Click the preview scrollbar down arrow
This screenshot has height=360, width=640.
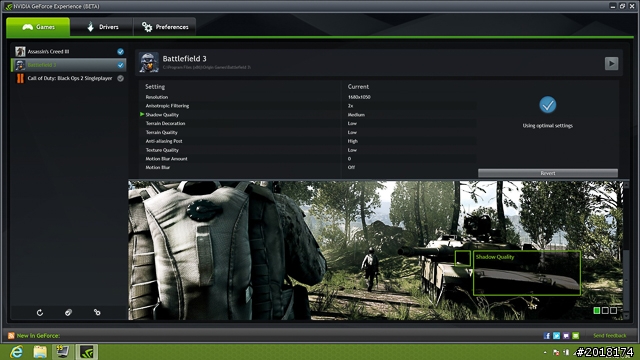tap(627, 316)
